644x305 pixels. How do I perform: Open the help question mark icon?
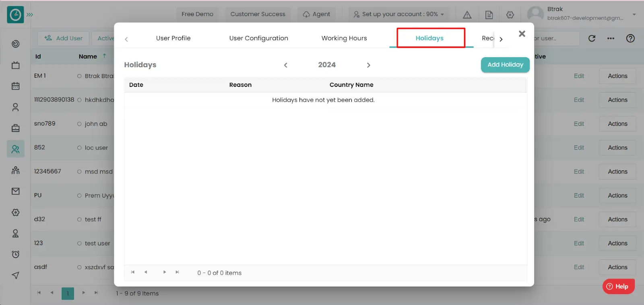(630, 38)
